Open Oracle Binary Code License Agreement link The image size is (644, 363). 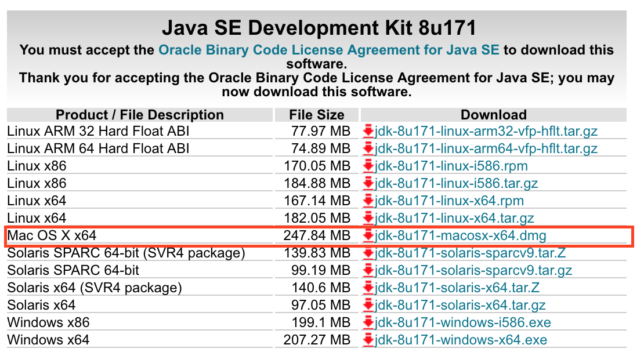[x=328, y=50]
